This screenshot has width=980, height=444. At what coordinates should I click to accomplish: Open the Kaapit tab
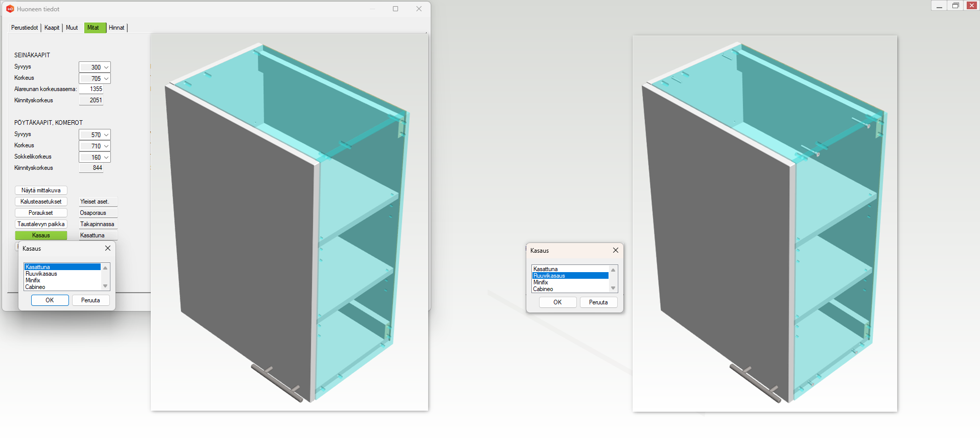52,28
